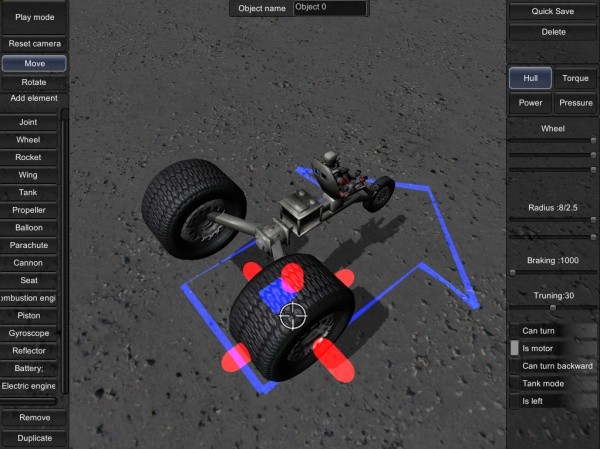Click the slider below the Wheel label
The image size is (600, 449).
pyautogui.click(x=553, y=140)
